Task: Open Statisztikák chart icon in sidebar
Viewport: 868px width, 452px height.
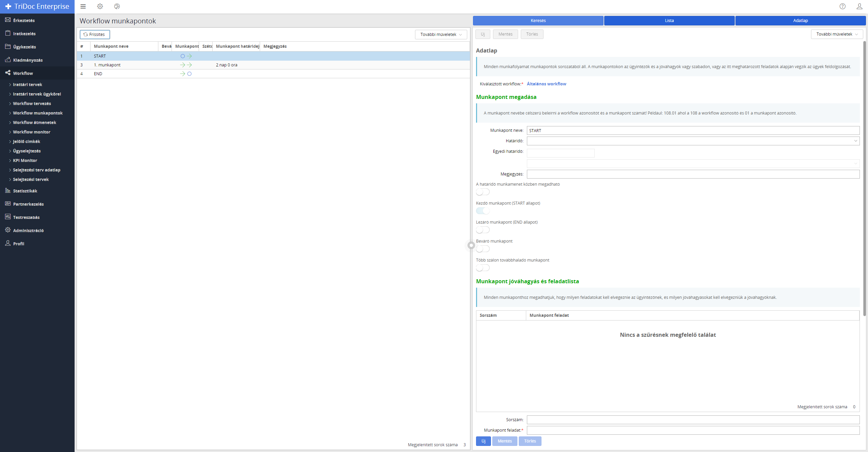Action: (x=8, y=190)
